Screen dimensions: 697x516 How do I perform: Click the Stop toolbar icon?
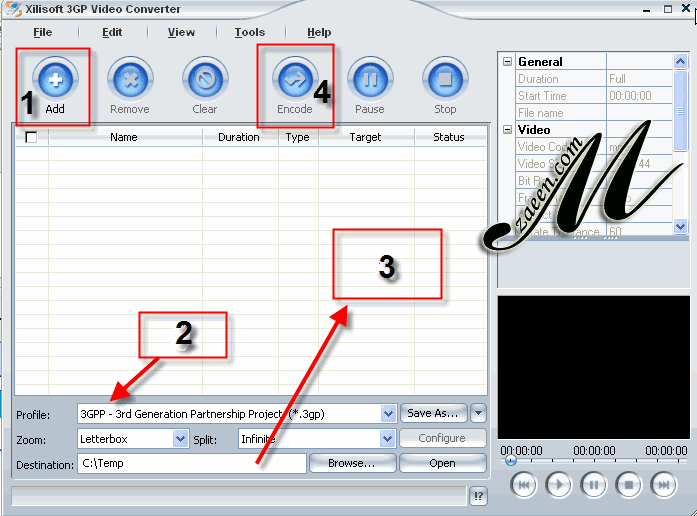pyautogui.click(x=445, y=80)
